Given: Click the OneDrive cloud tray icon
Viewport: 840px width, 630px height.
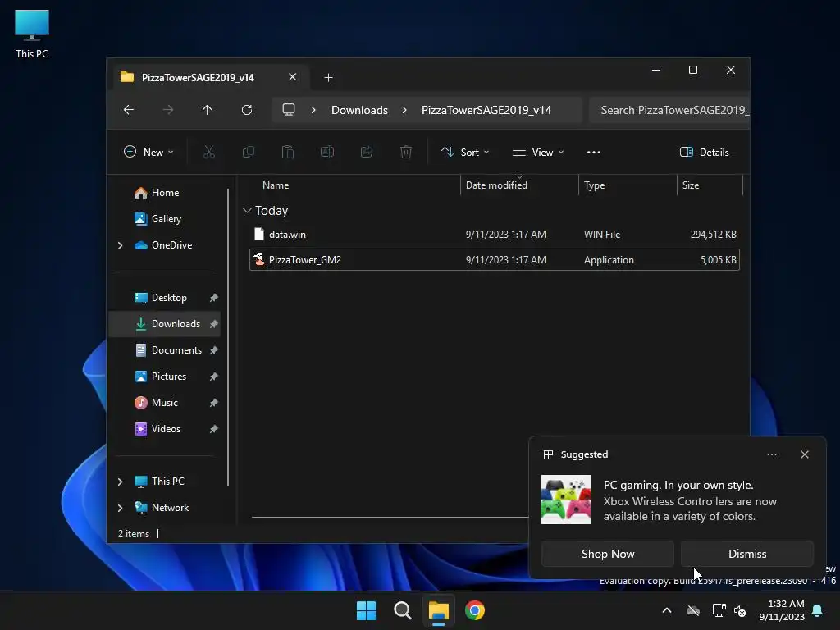Looking at the screenshot, I should tap(693, 610).
